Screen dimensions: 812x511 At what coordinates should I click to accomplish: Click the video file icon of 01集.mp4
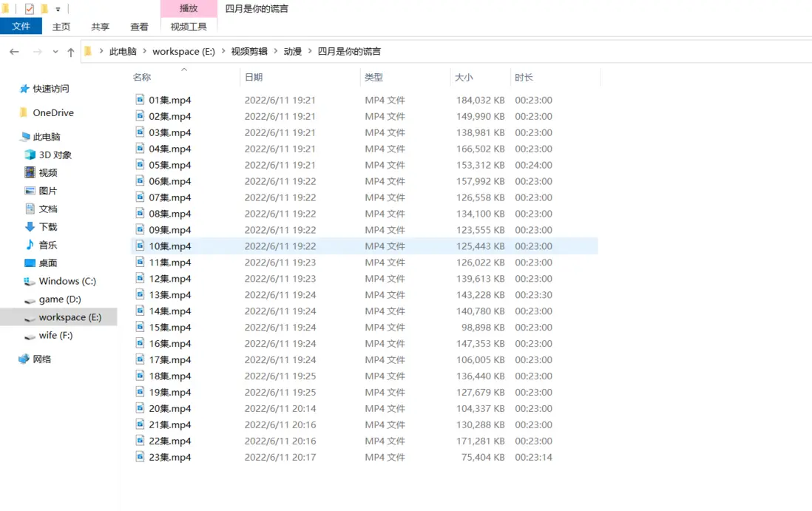point(140,99)
